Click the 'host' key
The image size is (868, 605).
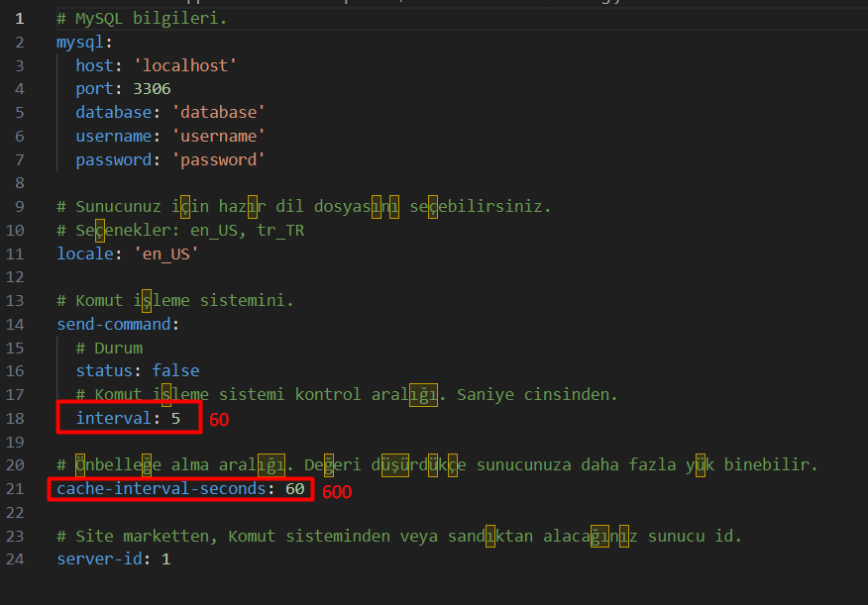click(94, 65)
